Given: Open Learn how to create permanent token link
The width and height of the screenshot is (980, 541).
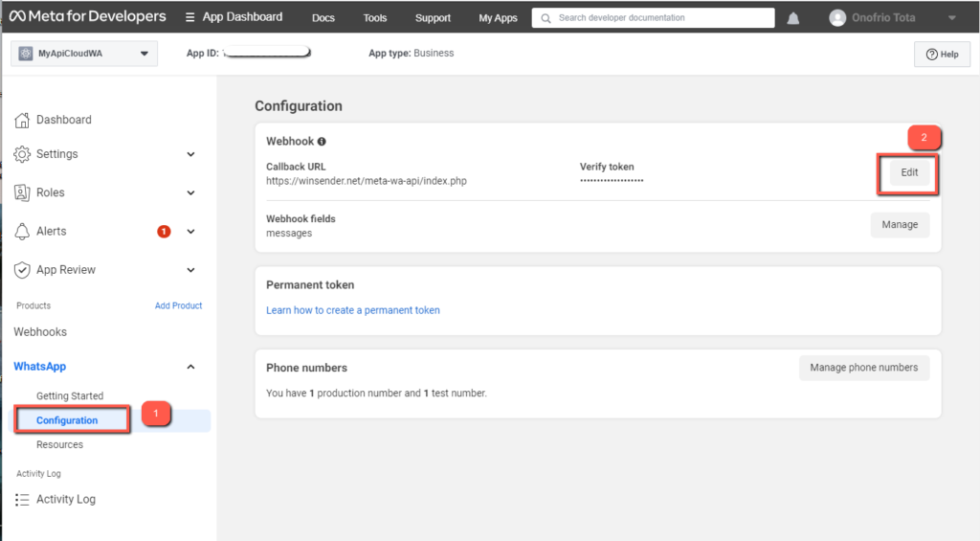Looking at the screenshot, I should (x=353, y=310).
